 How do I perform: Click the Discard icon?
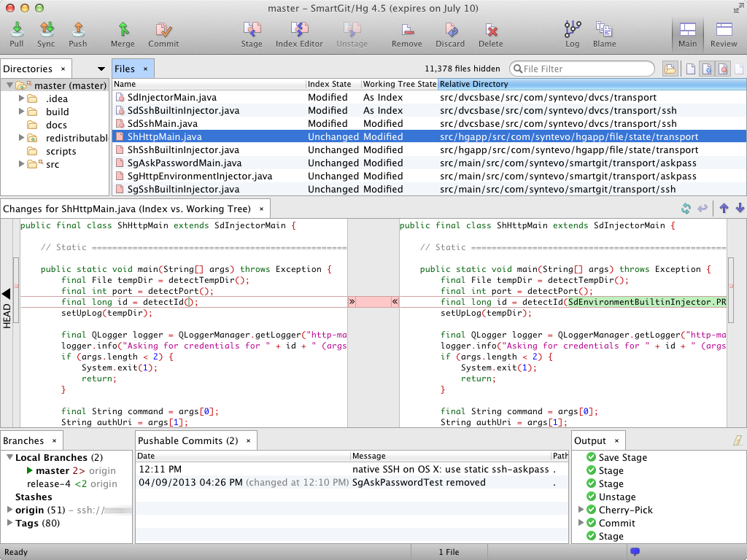point(450,34)
